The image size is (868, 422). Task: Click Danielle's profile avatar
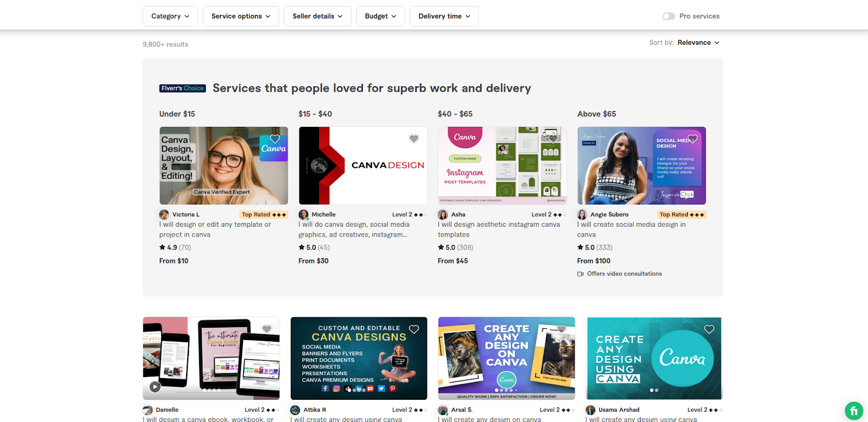148,410
